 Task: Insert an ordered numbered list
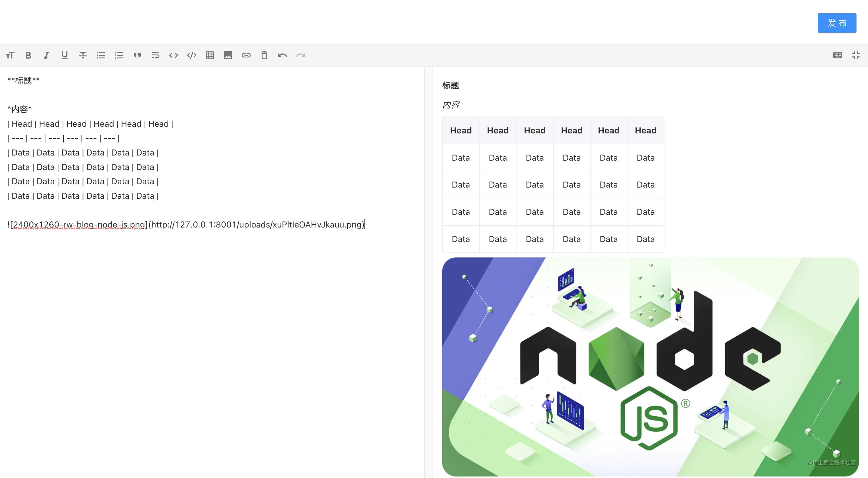click(x=119, y=55)
